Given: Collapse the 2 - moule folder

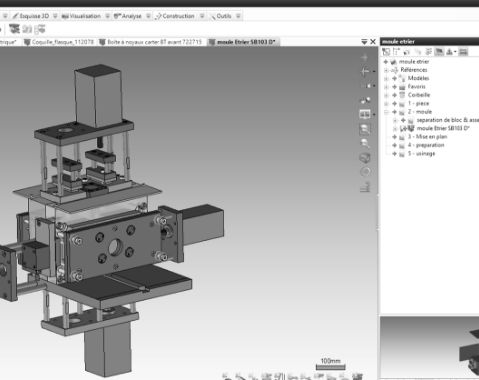Looking at the screenshot, I should 386,112.
